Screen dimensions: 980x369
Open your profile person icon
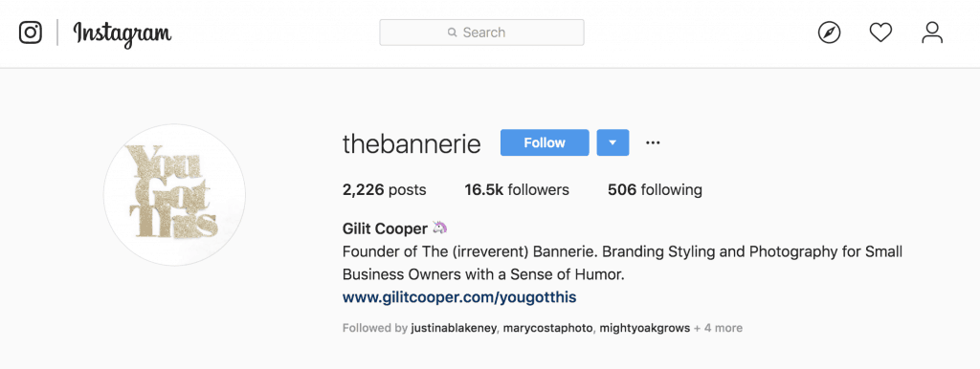[x=932, y=33]
